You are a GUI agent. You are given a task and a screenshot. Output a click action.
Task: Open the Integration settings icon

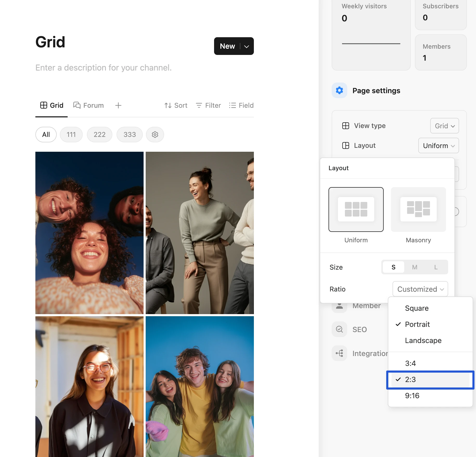click(339, 353)
